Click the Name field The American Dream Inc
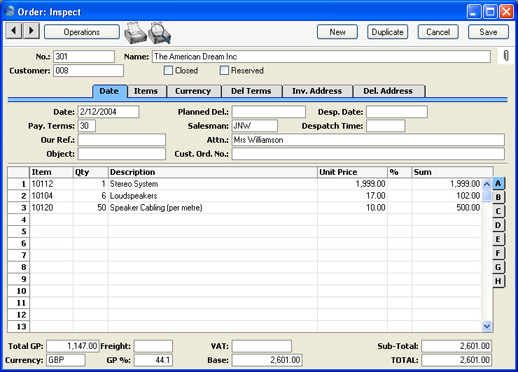 321,57
